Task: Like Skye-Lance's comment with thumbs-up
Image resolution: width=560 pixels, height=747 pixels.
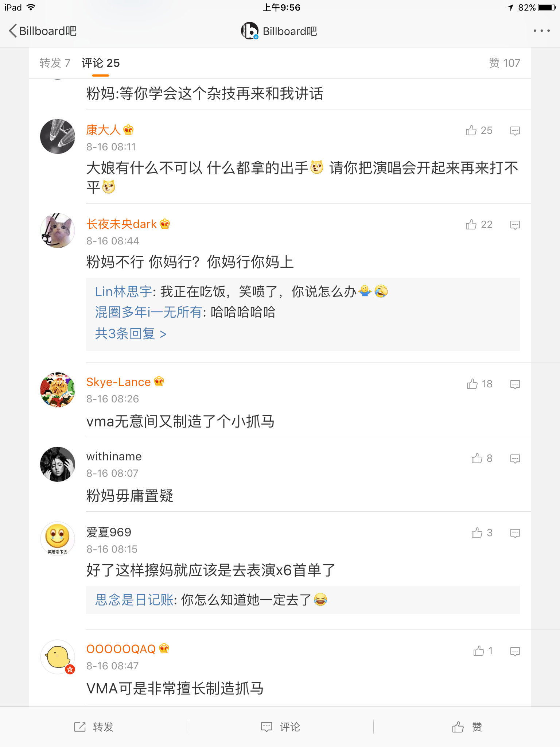Action: [x=472, y=384]
